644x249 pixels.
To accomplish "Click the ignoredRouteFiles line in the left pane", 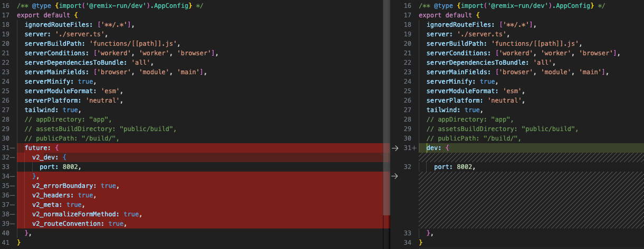I will [80, 25].
